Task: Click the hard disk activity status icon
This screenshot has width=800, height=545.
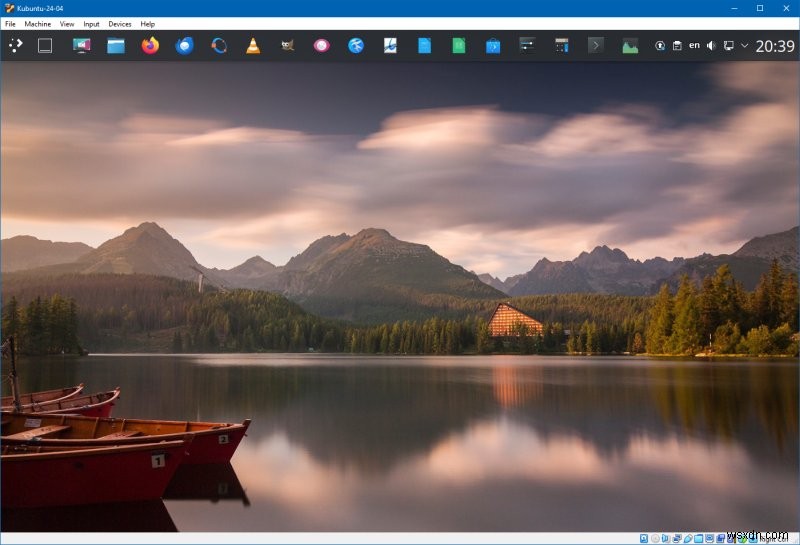Action: point(644,538)
